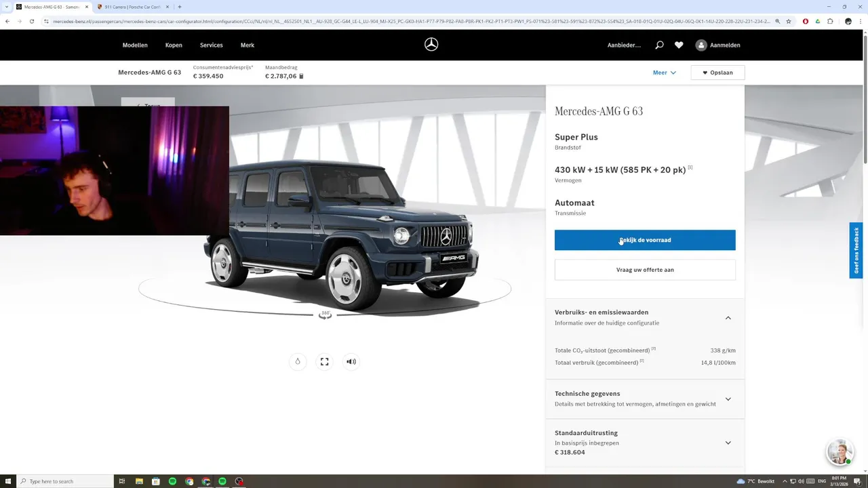
Task: Open a new browser tab
Action: [179, 7]
